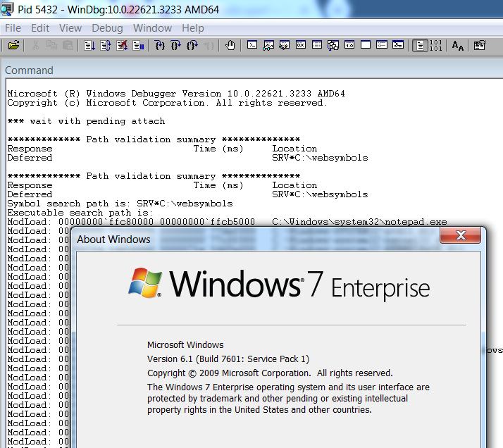
Task: Click the Break execution icon
Action: [x=138, y=46]
